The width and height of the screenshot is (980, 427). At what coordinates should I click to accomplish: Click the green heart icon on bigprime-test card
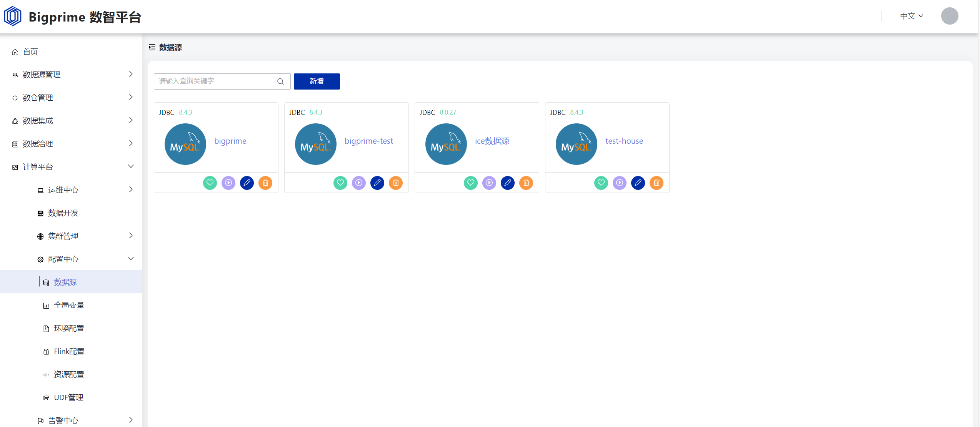click(x=340, y=183)
